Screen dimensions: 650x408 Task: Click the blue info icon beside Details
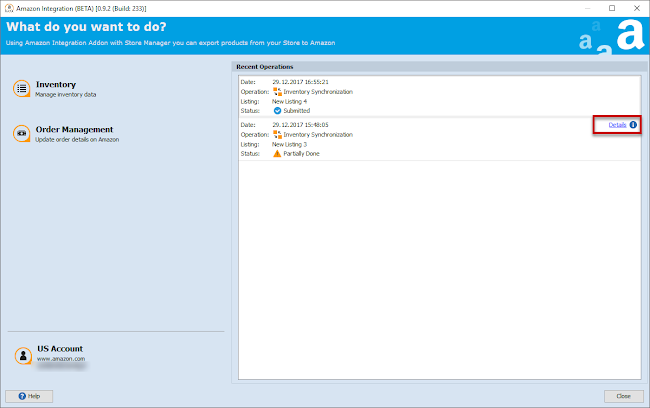[x=633, y=125]
